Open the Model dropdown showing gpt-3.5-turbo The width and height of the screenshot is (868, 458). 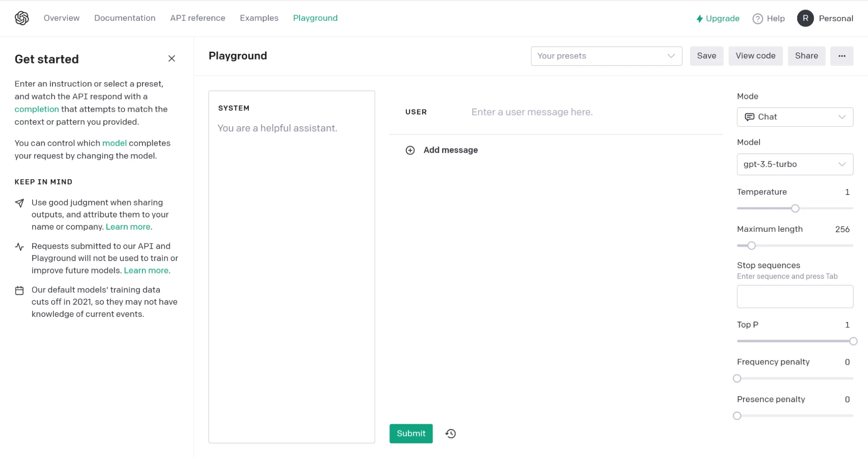(795, 164)
